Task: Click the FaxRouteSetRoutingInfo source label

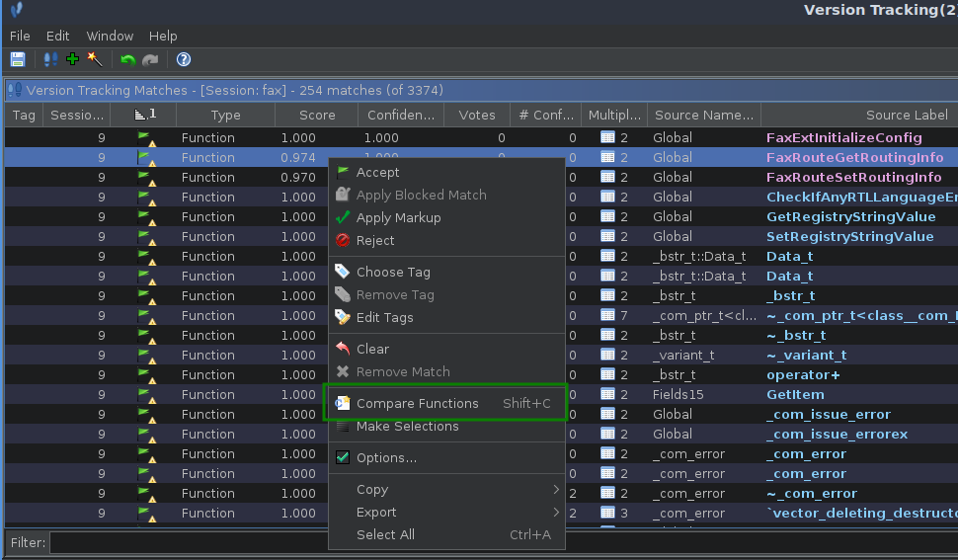Action: [x=853, y=178]
